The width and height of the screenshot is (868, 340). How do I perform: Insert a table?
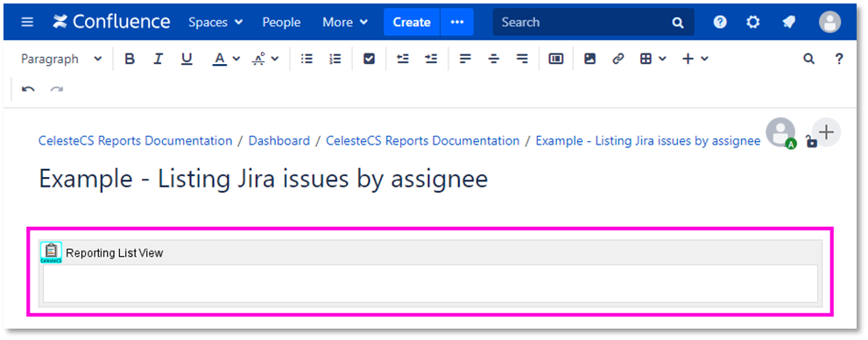646,59
